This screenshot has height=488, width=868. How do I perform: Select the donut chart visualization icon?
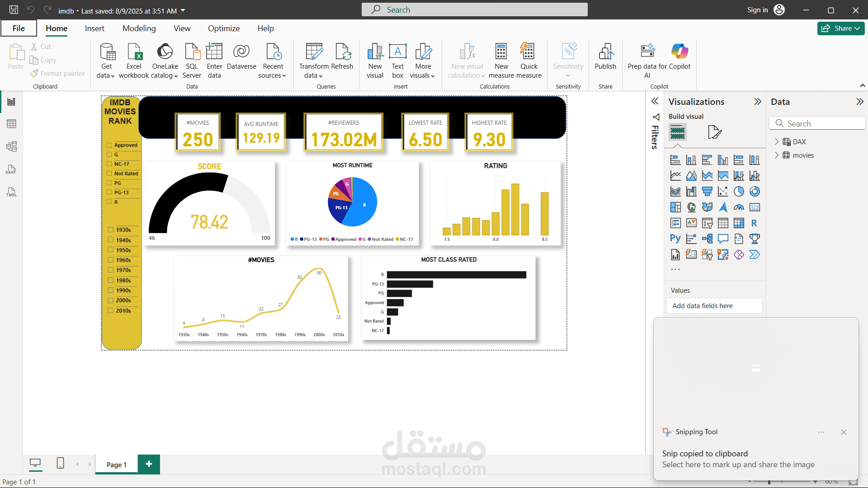click(755, 192)
